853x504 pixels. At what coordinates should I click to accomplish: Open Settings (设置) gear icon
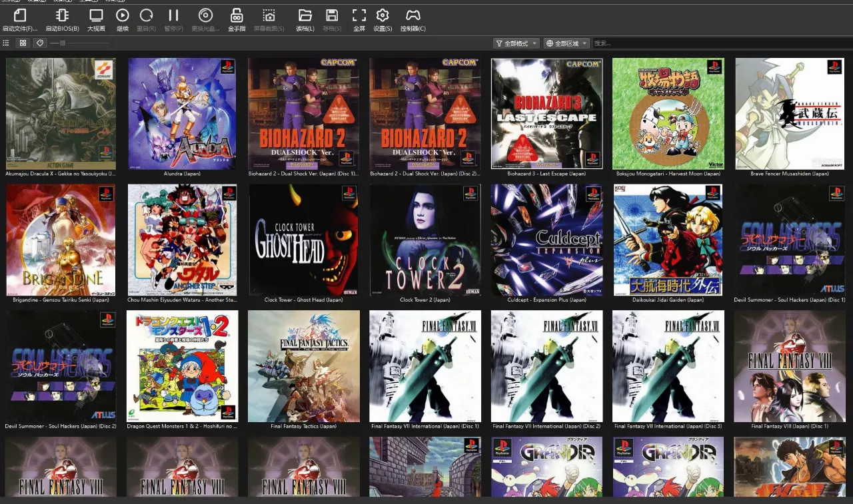click(383, 15)
